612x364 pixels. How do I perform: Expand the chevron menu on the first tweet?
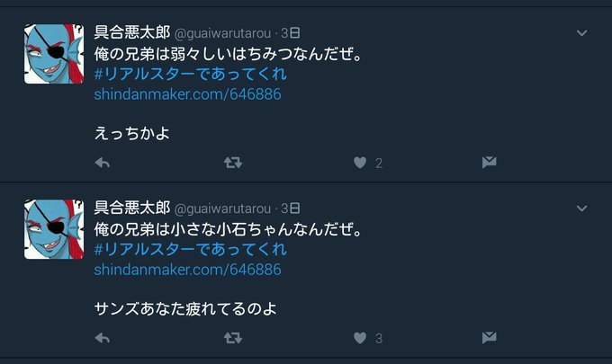pos(581,33)
